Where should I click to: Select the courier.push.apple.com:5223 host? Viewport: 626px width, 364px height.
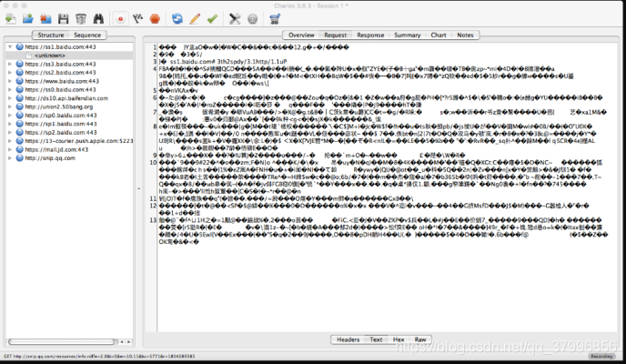pyautogui.click(x=79, y=141)
